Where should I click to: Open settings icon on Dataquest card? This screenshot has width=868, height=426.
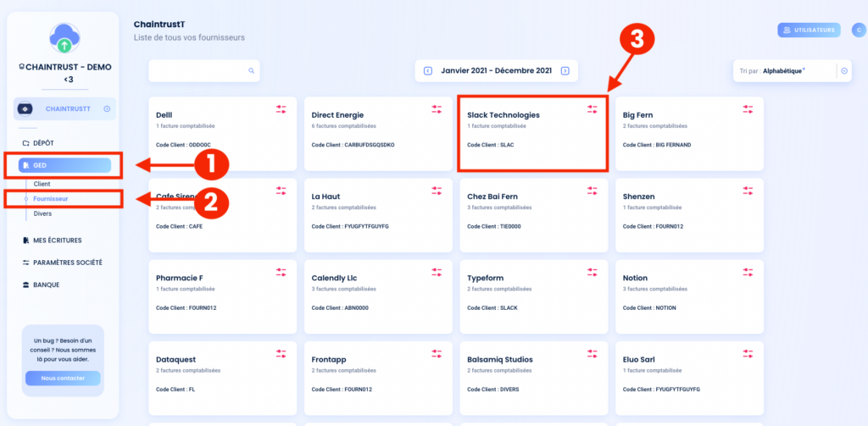281,353
